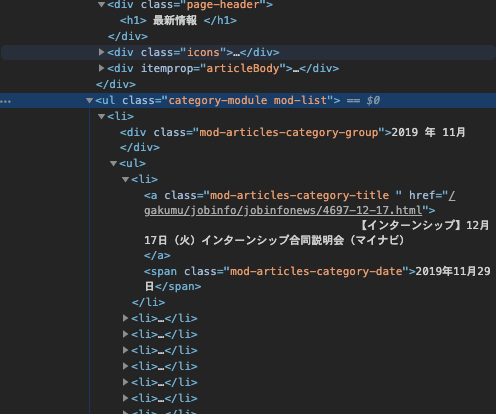Click the text 2019 年 11月
This screenshot has width=496, height=414.
click(x=428, y=132)
